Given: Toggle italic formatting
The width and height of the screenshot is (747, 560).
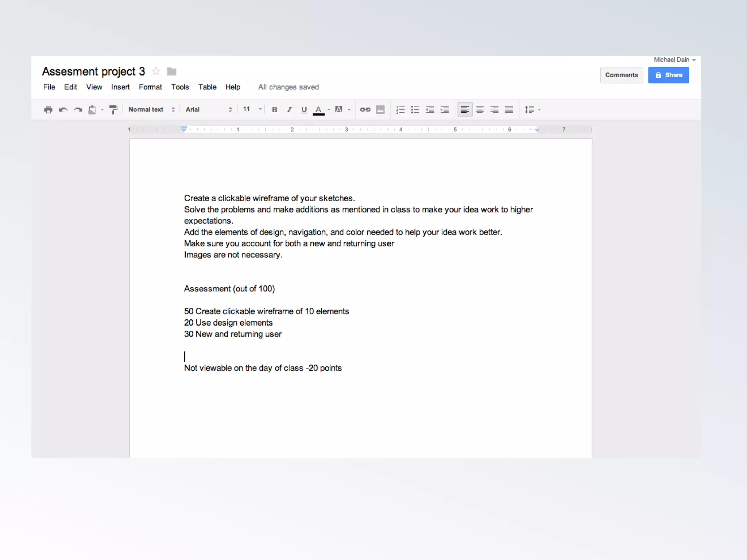Looking at the screenshot, I should tap(289, 110).
